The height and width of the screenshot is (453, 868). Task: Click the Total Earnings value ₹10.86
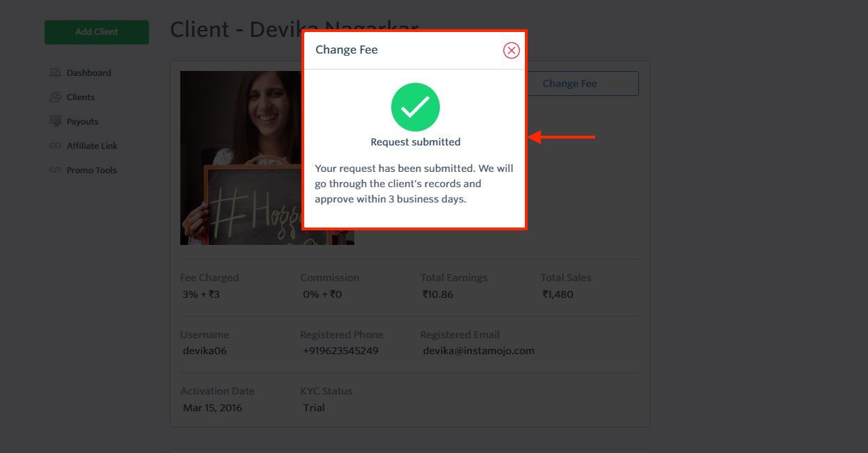438,294
